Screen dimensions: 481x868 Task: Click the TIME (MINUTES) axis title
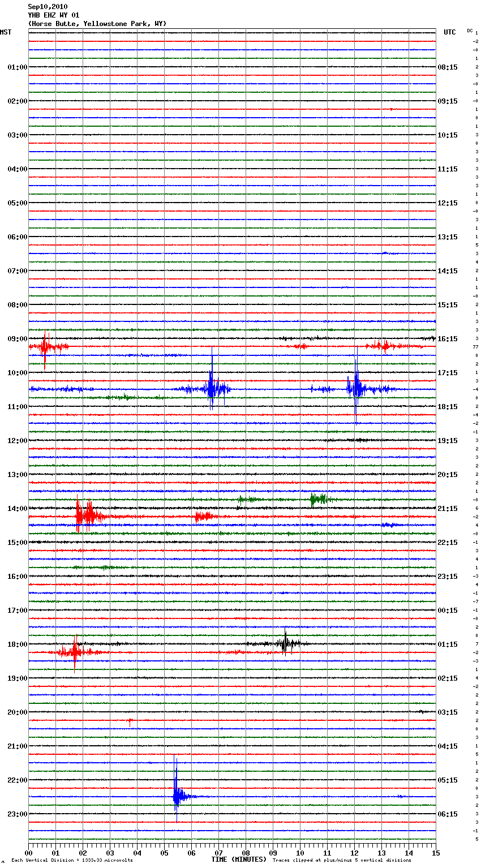point(239,860)
